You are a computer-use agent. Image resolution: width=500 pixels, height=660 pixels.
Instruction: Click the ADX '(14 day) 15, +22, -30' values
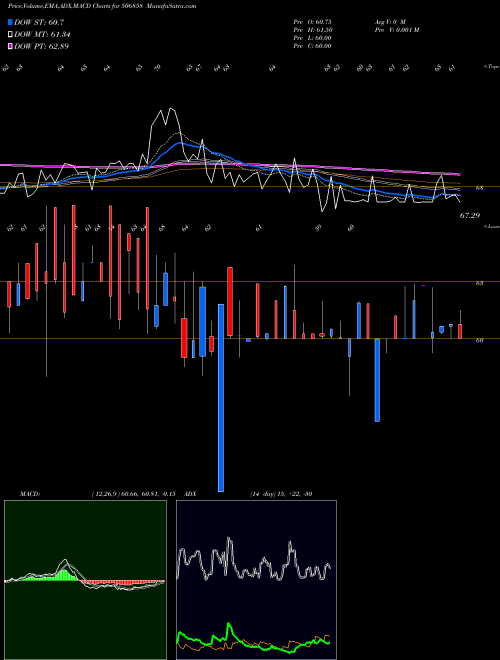click(x=281, y=494)
